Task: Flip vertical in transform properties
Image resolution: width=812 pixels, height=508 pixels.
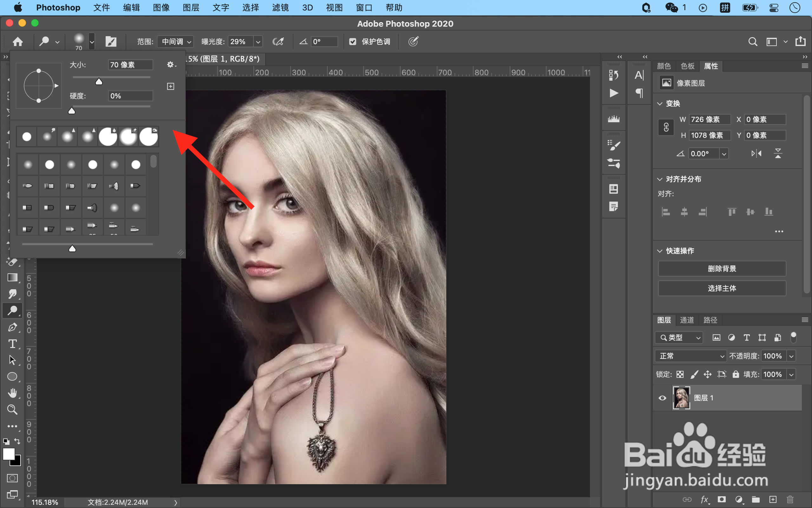Action: tap(778, 154)
